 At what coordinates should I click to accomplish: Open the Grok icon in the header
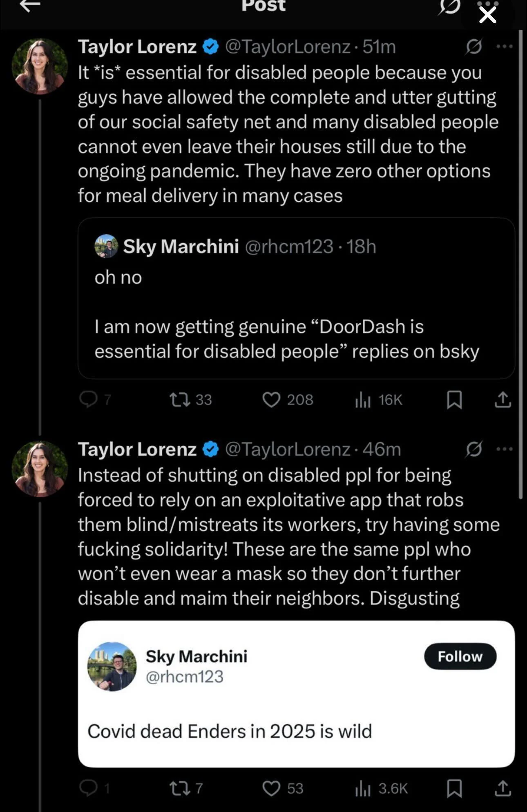click(x=449, y=7)
